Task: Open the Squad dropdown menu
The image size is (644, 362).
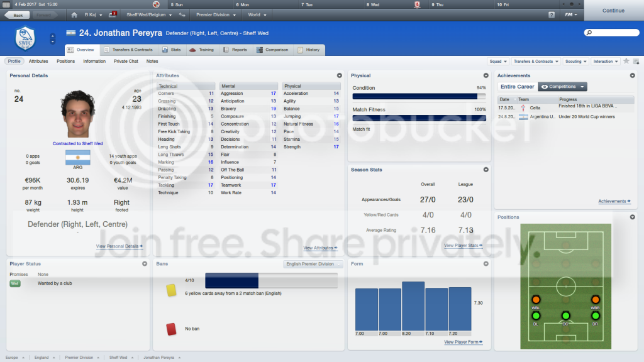Action: (498, 61)
